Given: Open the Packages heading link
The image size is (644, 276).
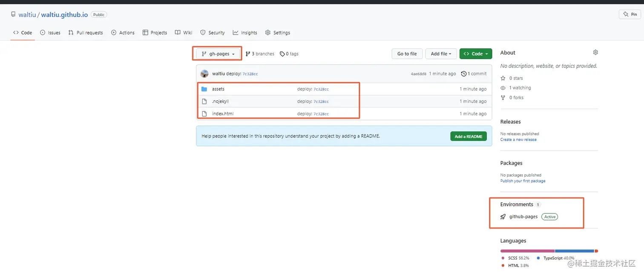Looking at the screenshot, I should pyautogui.click(x=512, y=163).
